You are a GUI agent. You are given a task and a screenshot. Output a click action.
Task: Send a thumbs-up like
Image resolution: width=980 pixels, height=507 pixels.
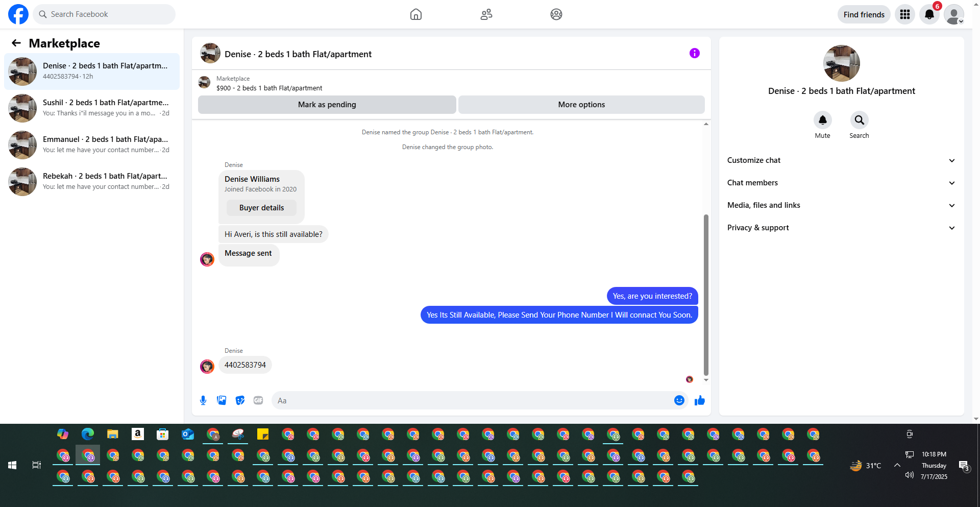click(x=700, y=401)
